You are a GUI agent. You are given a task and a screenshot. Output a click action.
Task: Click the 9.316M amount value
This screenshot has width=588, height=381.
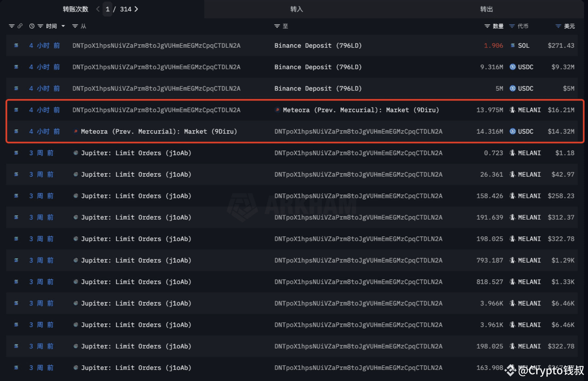[x=492, y=67]
